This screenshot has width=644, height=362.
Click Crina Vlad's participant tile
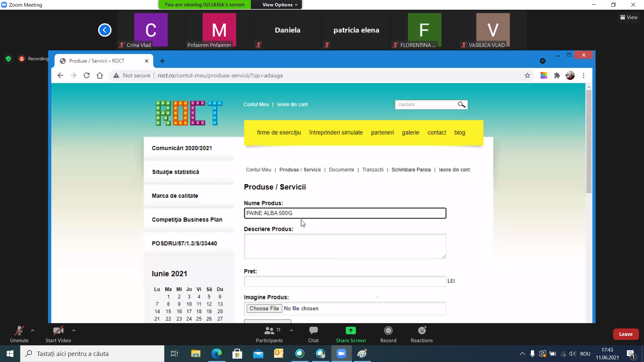pyautogui.click(x=151, y=30)
